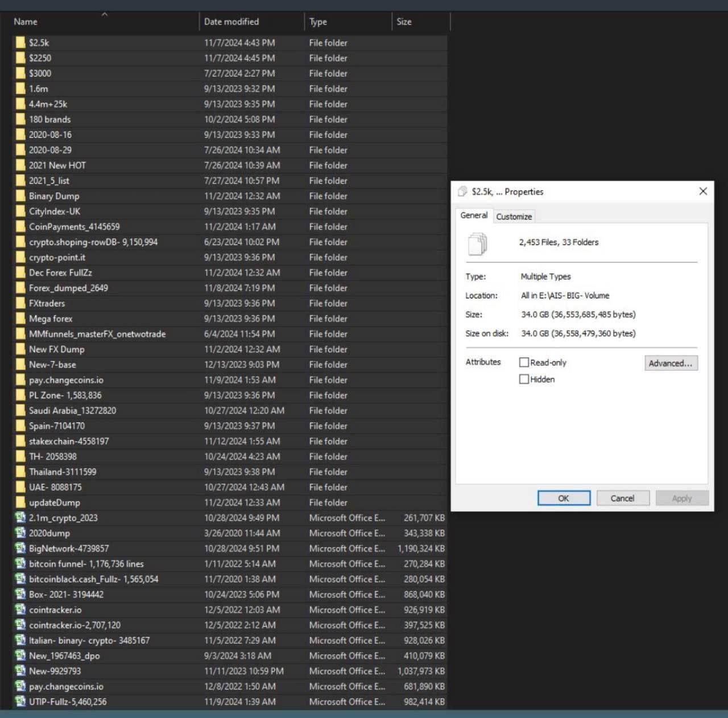The width and height of the screenshot is (728, 718).
Task: Click "crypto.shoping-rowDB- 9,150,994" in the list
Action: coord(93,242)
